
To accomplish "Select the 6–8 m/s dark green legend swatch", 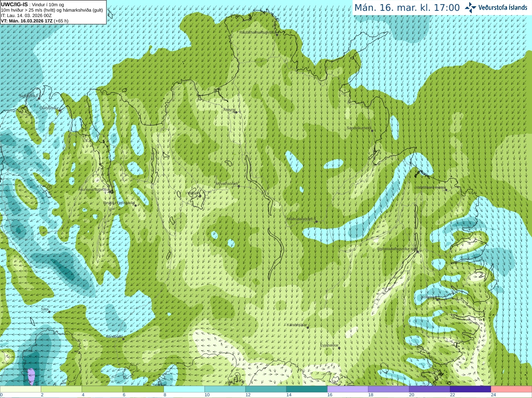I will tap(143, 389).
